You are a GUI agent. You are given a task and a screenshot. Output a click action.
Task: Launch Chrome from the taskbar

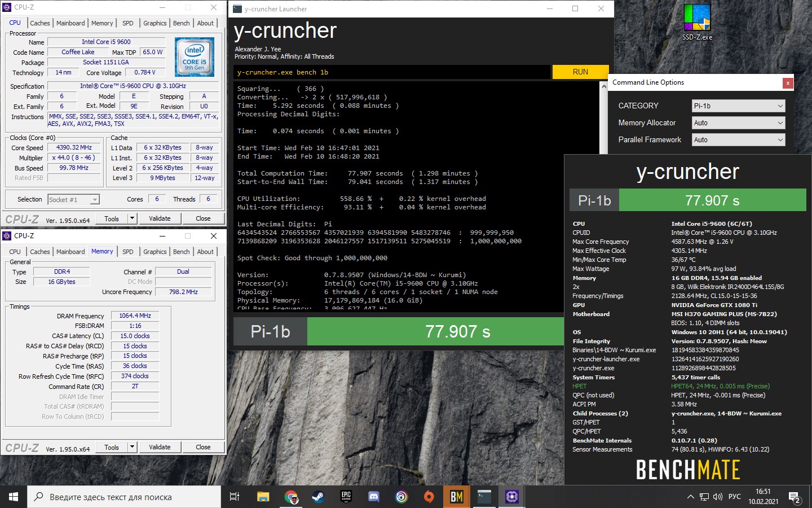pyautogui.click(x=291, y=497)
